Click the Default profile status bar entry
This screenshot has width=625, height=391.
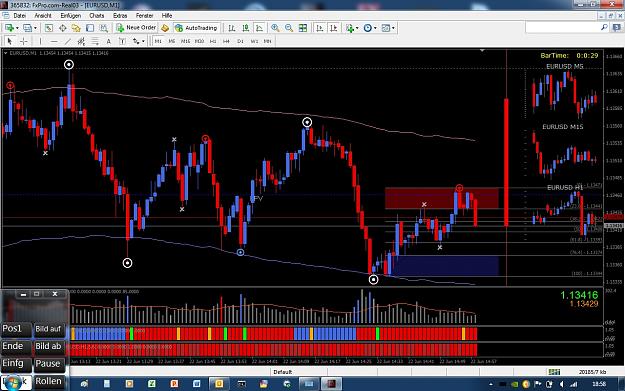(x=283, y=371)
